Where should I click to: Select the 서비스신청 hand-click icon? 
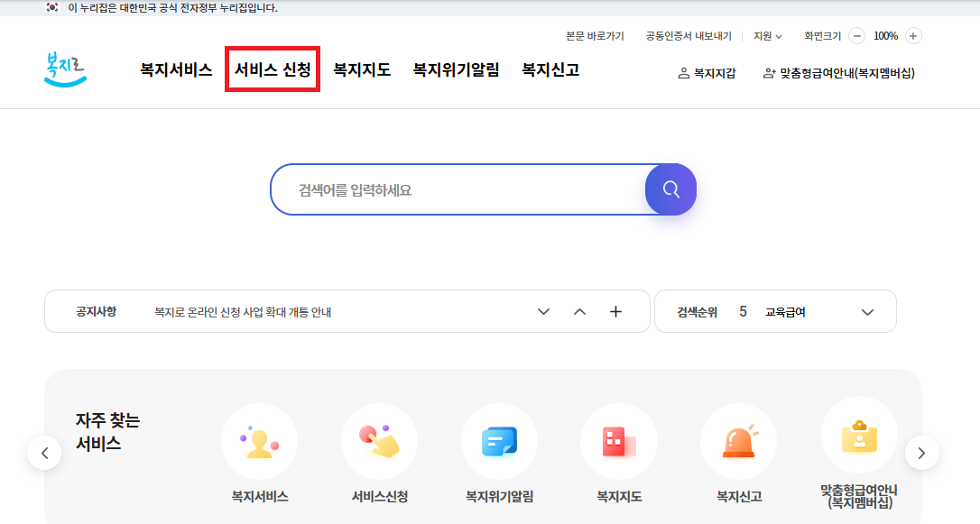(x=379, y=442)
